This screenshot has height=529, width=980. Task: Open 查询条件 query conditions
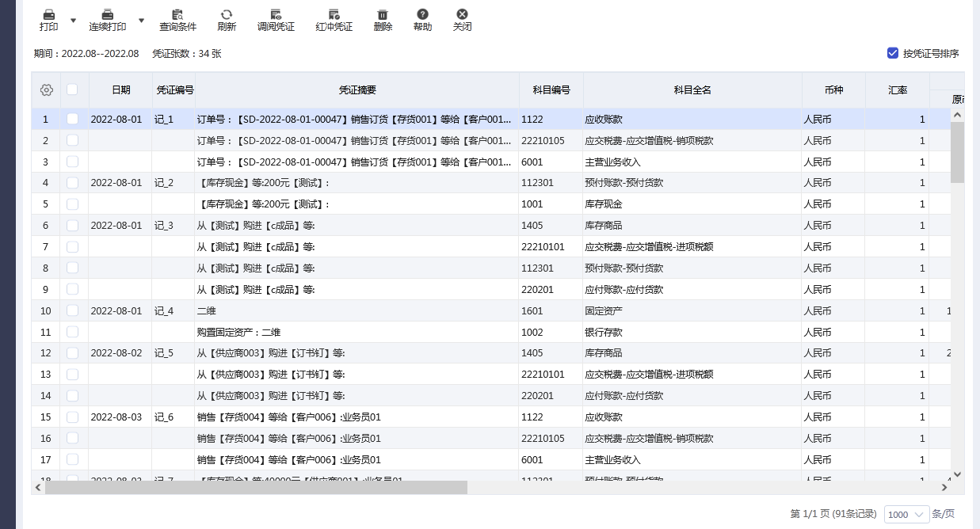(177, 15)
